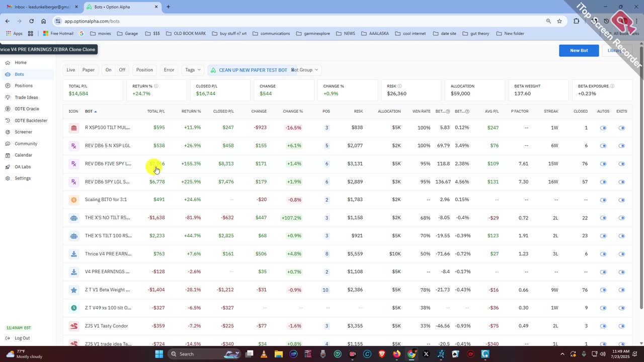Toggle Exits for Z T V1 Beta Weight bot
Viewport: 644px width, 362px height.
622,290
